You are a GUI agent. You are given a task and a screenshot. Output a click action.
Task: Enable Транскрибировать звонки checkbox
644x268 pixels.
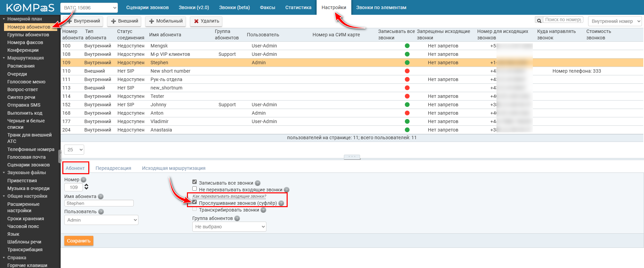[x=194, y=209]
